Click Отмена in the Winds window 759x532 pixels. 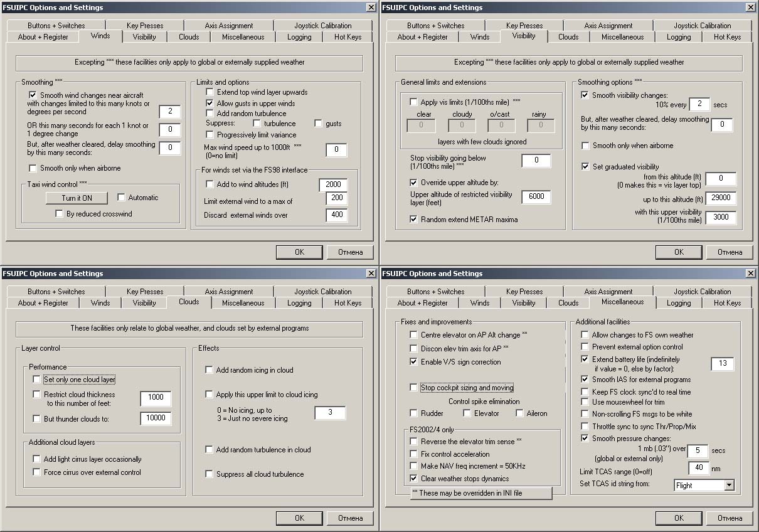coord(350,252)
